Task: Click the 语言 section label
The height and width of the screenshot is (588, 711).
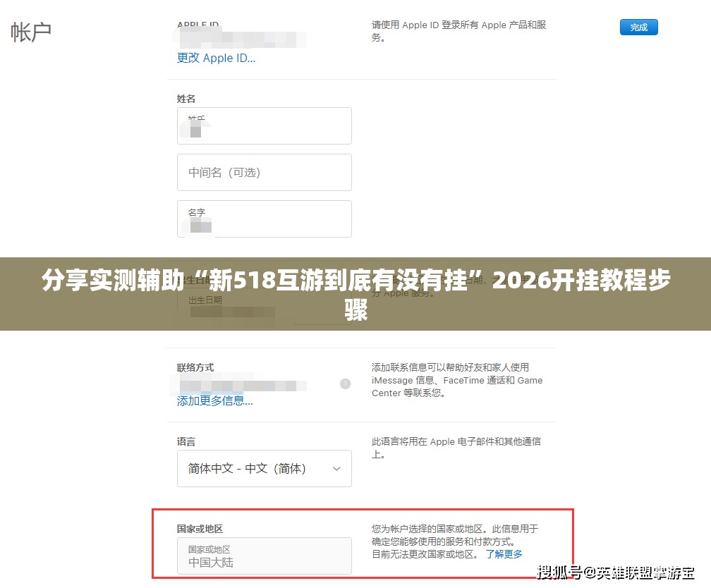Action: (186, 441)
